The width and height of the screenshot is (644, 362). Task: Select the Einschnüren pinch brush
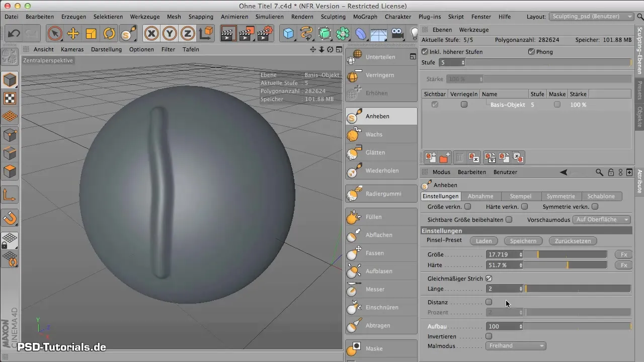tap(381, 307)
